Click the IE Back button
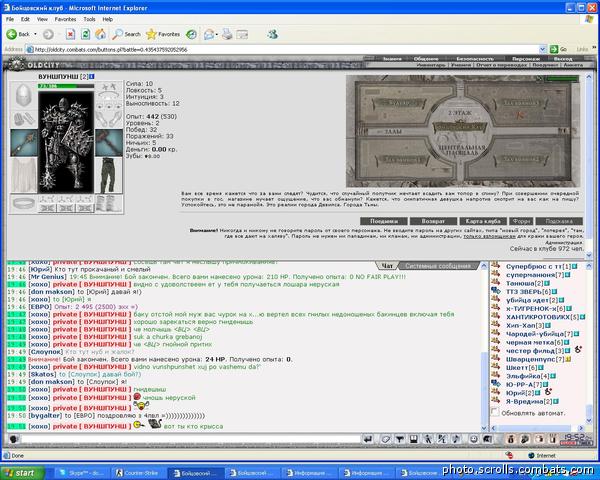Image resolution: width=600 pixels, height=480 pixels. click(18, 33)
